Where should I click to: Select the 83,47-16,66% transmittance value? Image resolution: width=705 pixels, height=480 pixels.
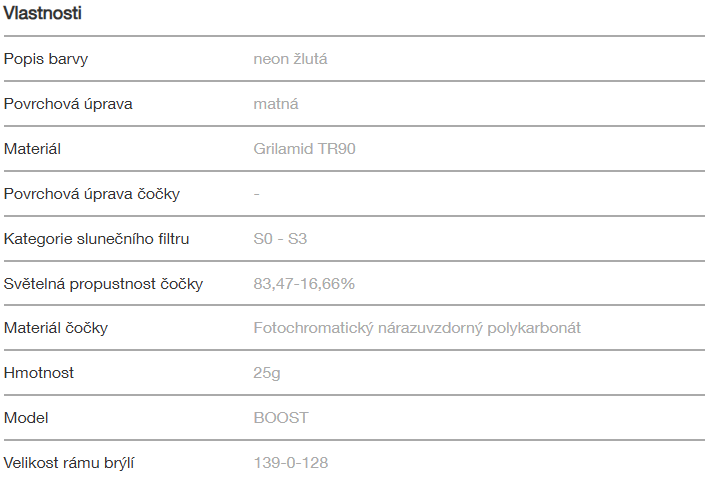point(304,284)
